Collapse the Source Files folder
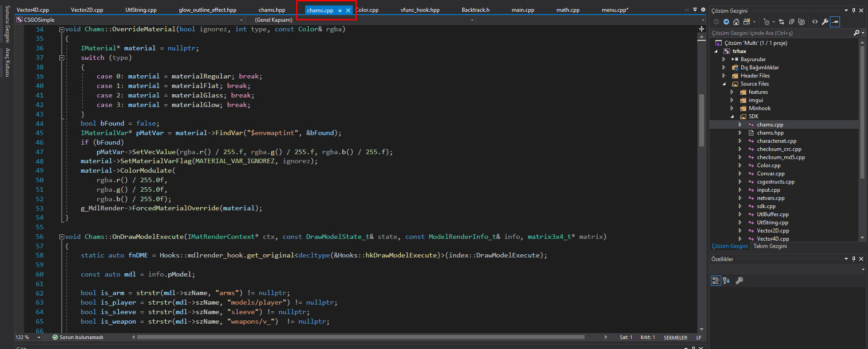The image size is (868, 349). click(724, 84)
